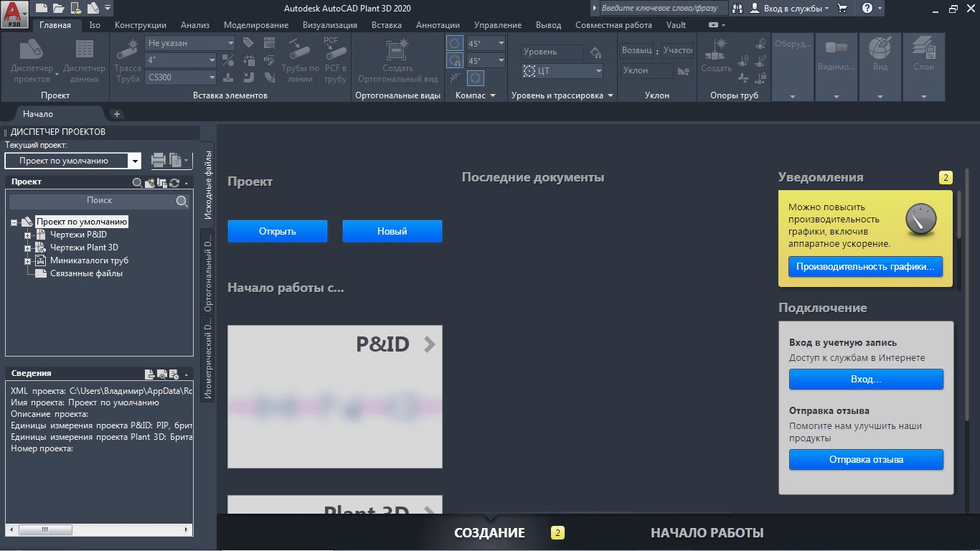The height and width of the screenshot is (551, 980).
Task: Click the first icon in the Сведения header
Action: 149,374
